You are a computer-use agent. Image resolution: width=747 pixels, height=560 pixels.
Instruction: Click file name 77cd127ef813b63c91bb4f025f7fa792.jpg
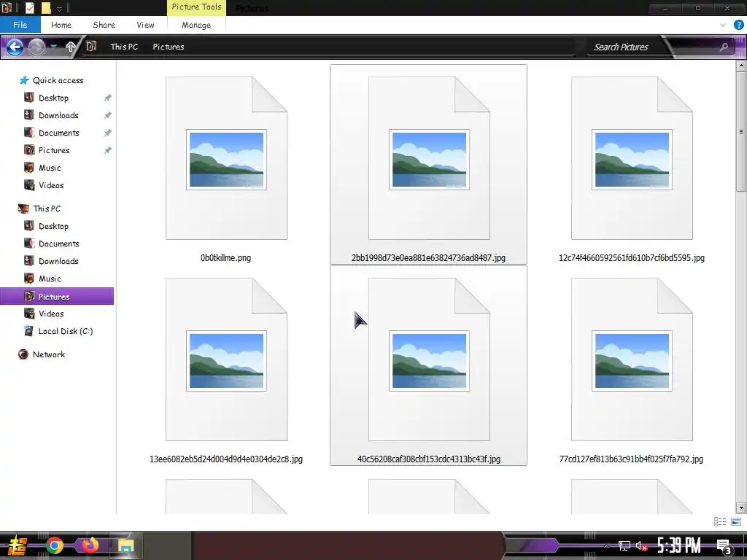[631, 459]
